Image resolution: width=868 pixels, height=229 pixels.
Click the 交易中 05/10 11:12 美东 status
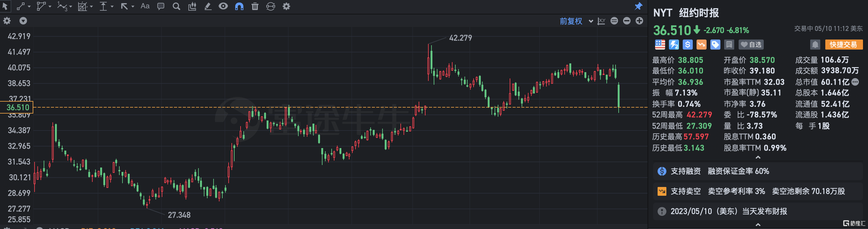point(828,29)
